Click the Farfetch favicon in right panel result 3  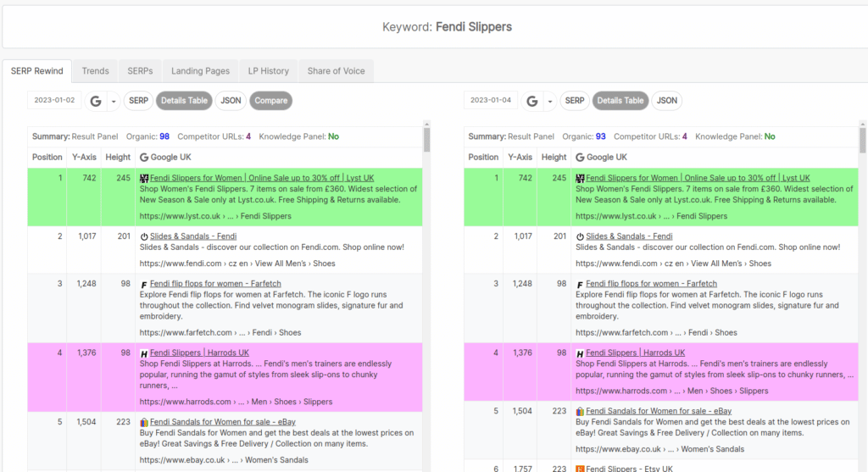[580, 285]
